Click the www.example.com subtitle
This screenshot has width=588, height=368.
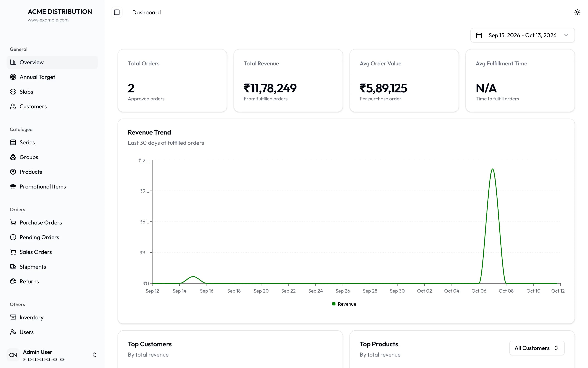[48, 20]
